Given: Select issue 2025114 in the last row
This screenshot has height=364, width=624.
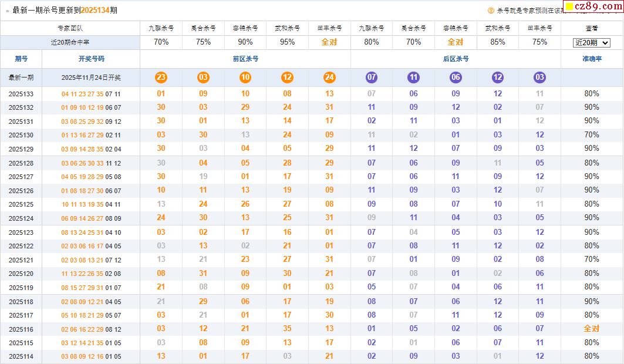Looking at the screenshot, I should 21,356.
